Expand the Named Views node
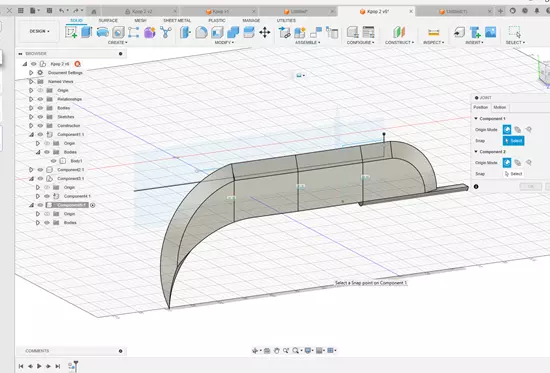Image resolution: width=550 pixels, height=373 pixels. pos(31,81)
